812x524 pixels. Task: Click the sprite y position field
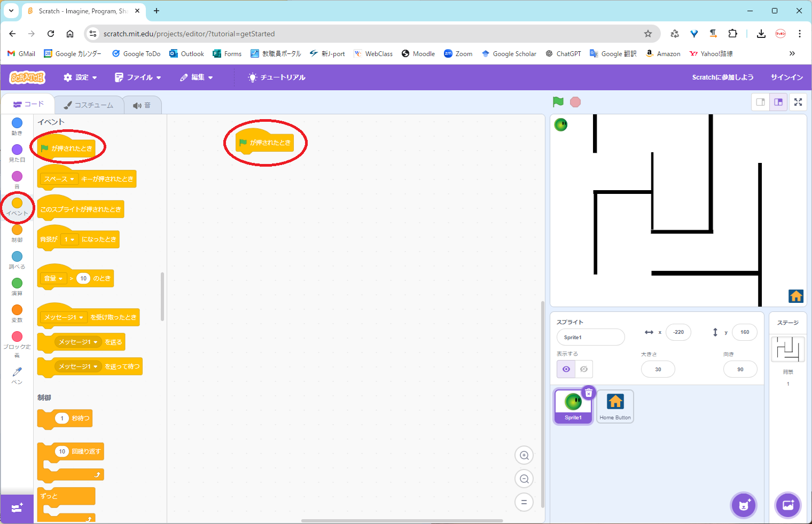(745, 332)
